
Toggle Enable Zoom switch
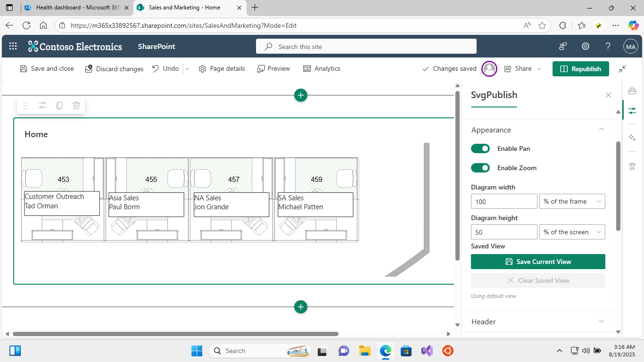480,168
